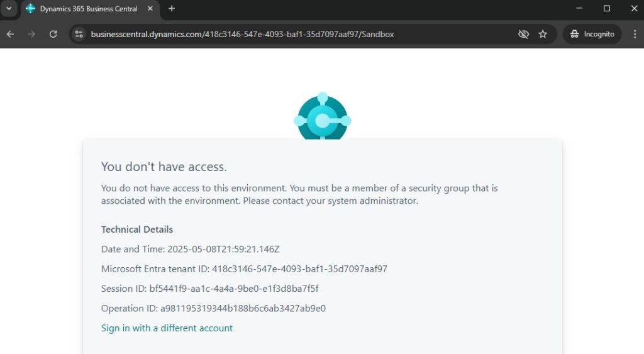
Task: Minimize the browser window
Action: coord(579,9)
